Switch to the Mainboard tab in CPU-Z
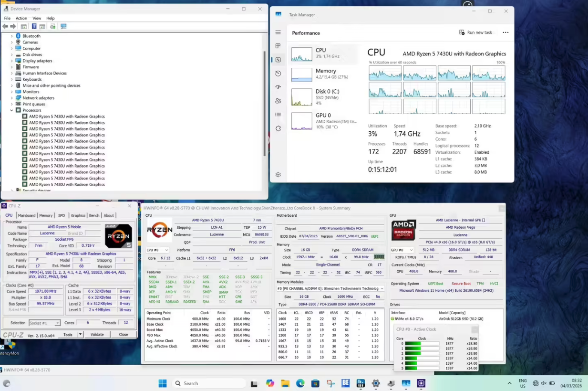Viewport: 588px width, 391px height. [27, 215]
